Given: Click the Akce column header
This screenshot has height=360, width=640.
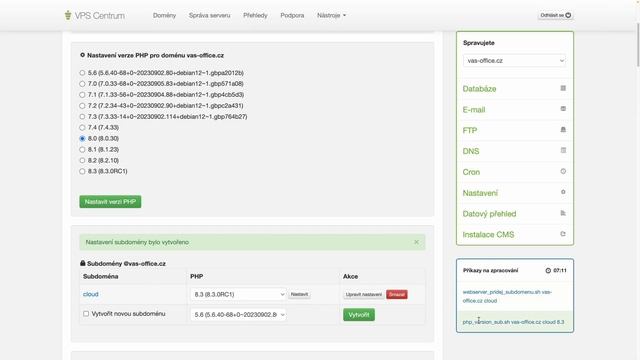Looking at the screenshot, I should 350,276.
